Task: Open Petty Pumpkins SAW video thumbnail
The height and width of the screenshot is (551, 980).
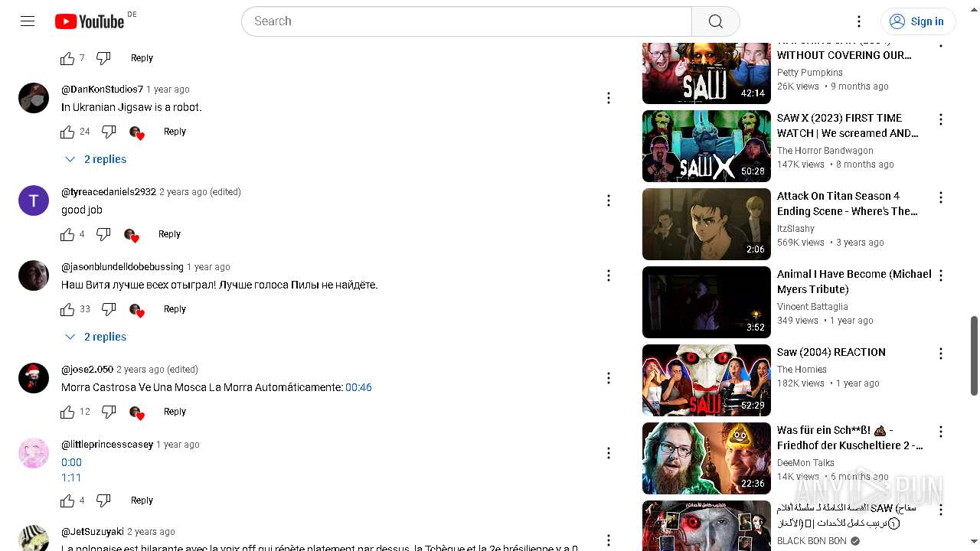Action: point(707,73)
